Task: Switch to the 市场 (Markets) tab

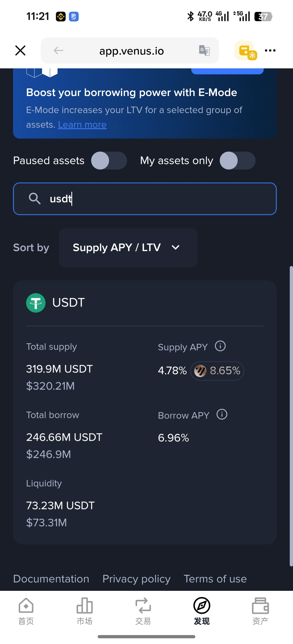Action: click(84, 610)
